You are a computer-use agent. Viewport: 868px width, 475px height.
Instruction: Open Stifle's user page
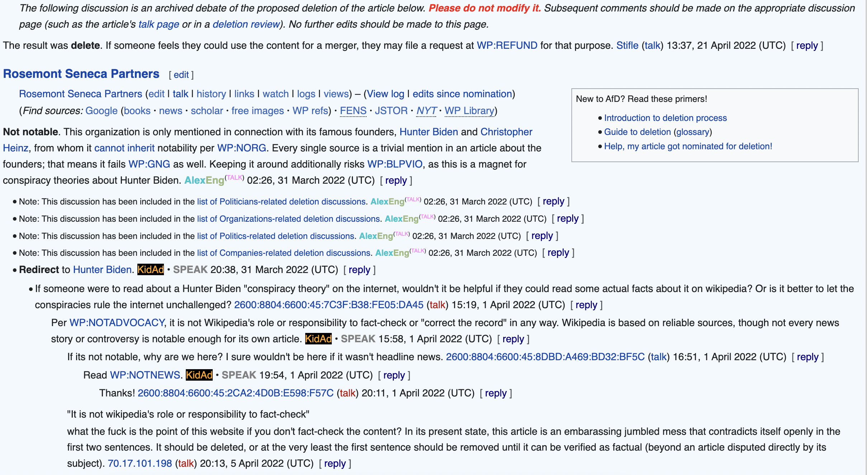tap(627, 46)
